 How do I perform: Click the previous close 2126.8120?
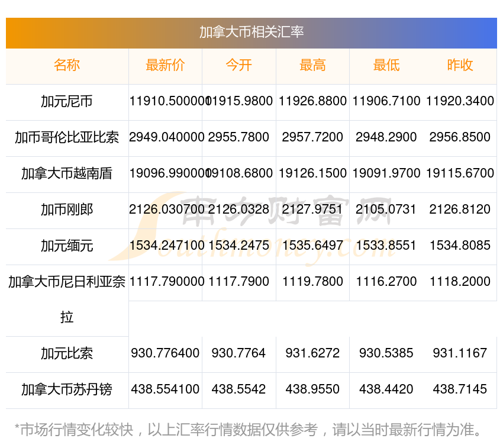460,210
